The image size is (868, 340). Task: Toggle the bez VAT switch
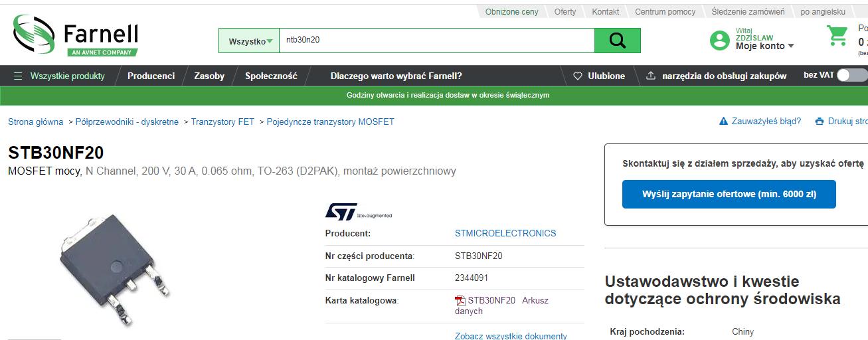point(851,75)
